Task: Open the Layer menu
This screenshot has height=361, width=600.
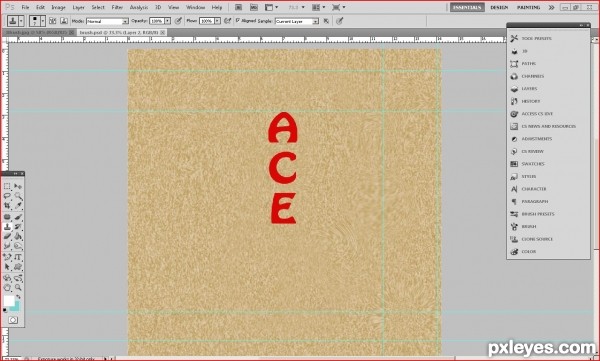Action: 78,7
